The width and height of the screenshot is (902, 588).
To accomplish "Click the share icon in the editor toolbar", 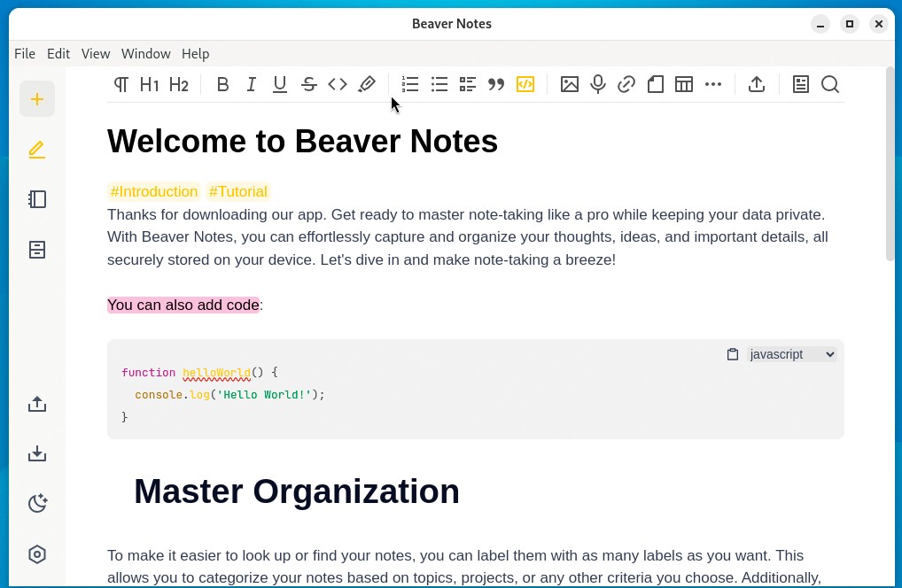I will (757, 84).
